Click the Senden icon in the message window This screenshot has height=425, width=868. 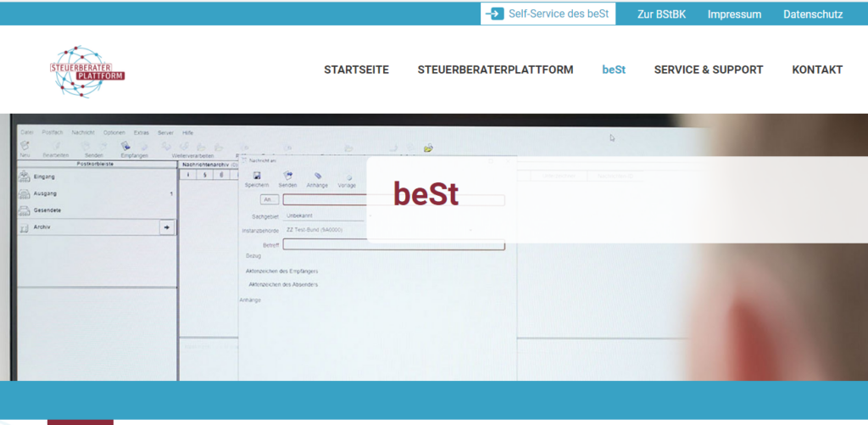point(288,176)
